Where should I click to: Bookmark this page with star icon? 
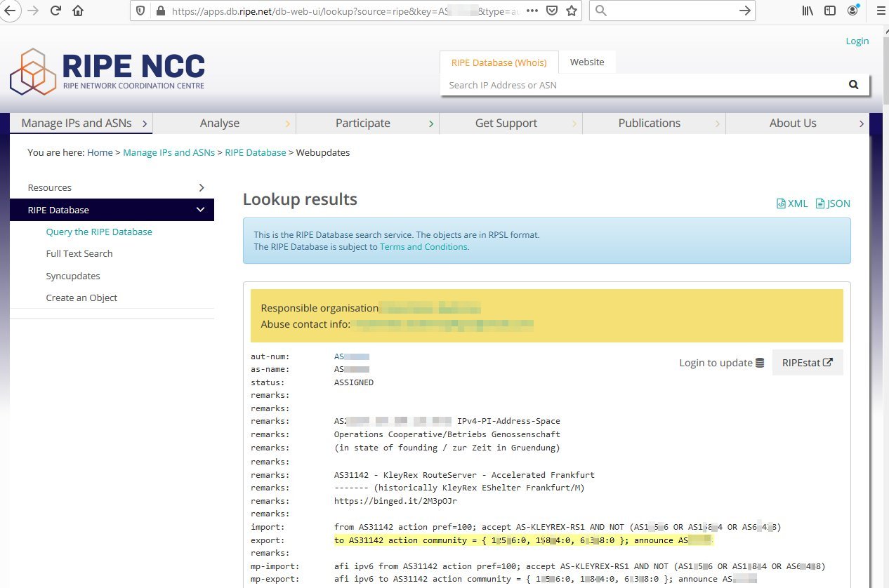pyautogui.click(x=572, y=11)
